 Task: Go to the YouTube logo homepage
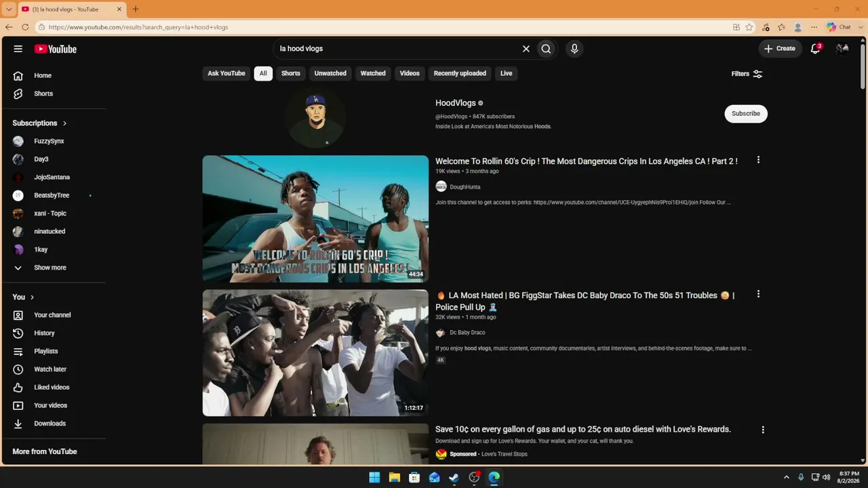click(x=56, y=49)
